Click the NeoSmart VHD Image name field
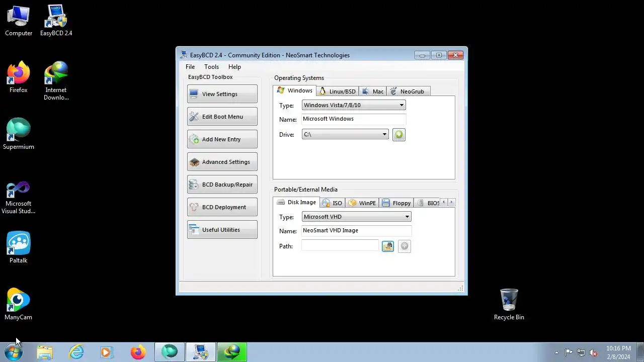This screenshot has width=644, height=362. 356,231
